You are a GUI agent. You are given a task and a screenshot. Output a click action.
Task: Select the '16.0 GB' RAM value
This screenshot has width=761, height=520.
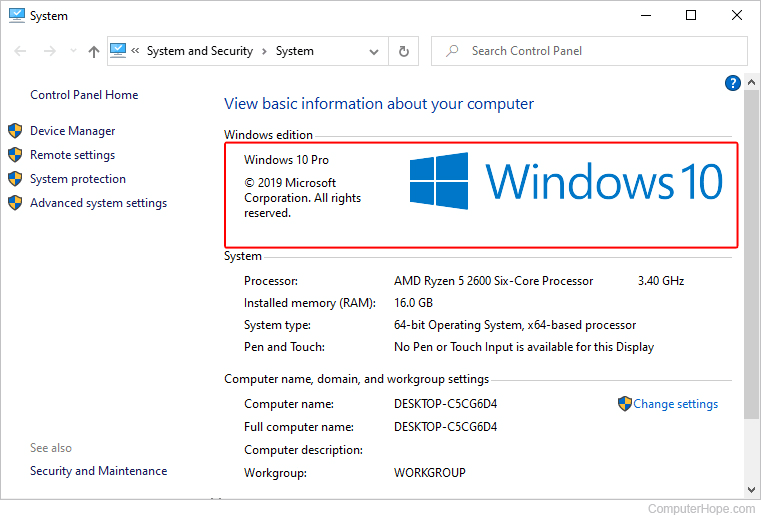414,303
